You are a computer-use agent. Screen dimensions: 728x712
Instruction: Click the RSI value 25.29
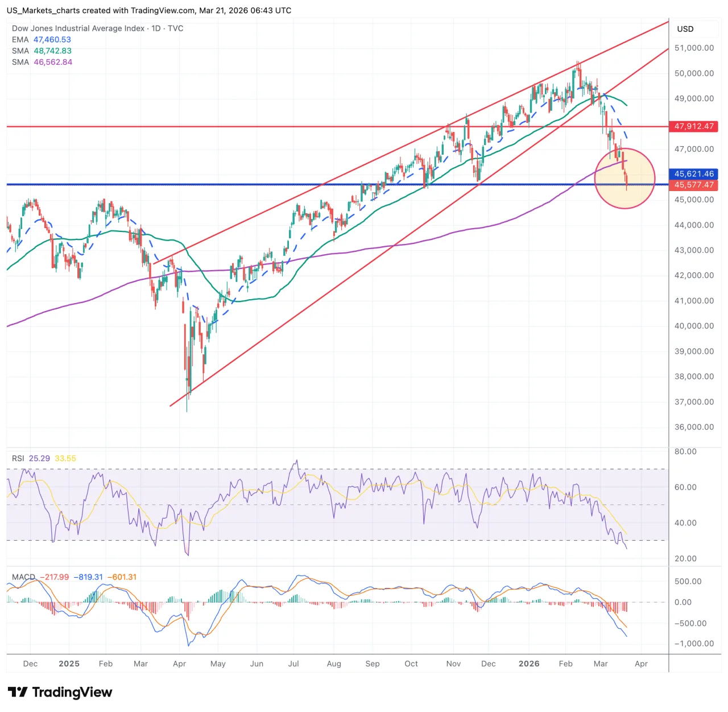[39, 458]
